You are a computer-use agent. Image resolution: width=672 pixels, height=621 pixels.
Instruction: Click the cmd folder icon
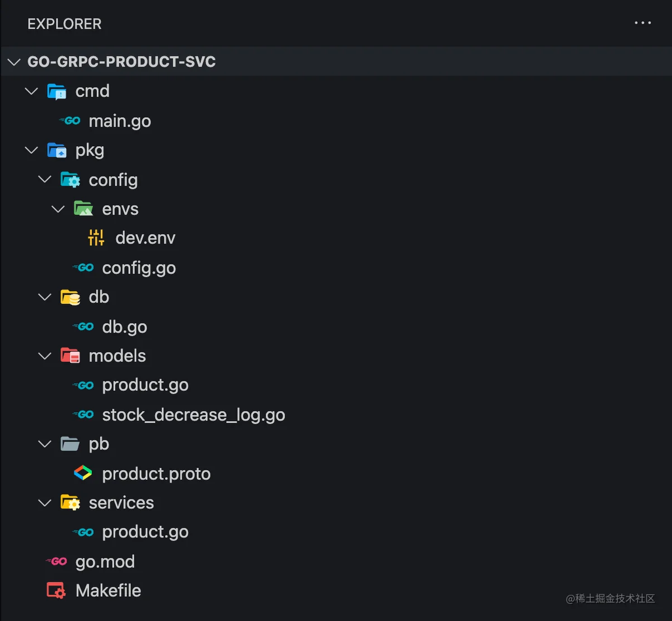pyautogui.click(x=57, y=91)
